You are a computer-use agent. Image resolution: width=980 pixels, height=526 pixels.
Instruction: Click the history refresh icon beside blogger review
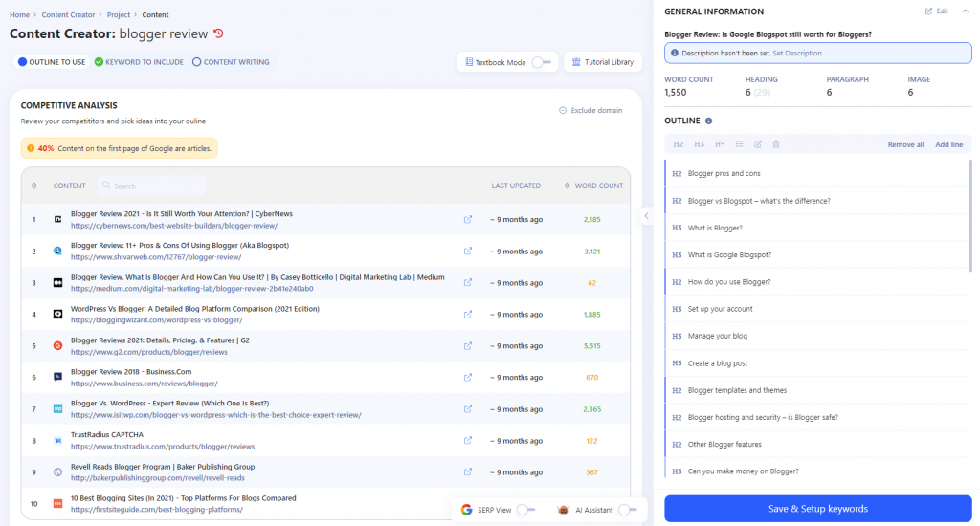pos(218,33)
